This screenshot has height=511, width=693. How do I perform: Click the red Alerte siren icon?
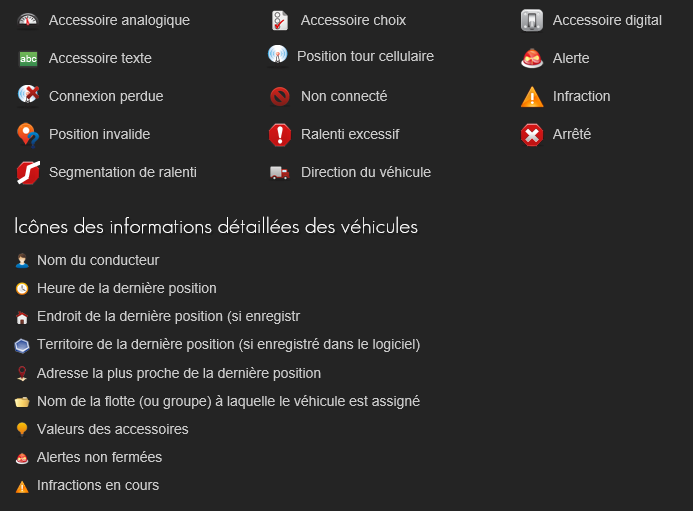click(532, 59)
